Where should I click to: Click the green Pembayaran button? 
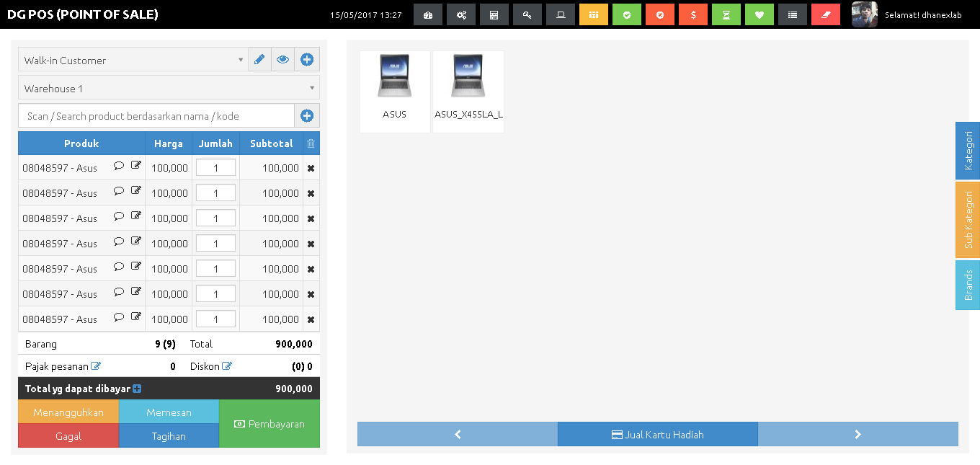(269, 424)
